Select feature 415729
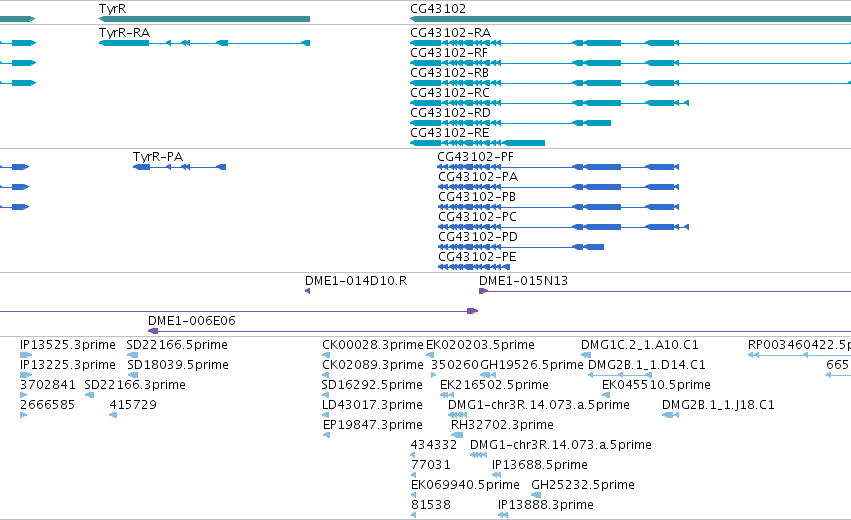 tap(133, 405)
